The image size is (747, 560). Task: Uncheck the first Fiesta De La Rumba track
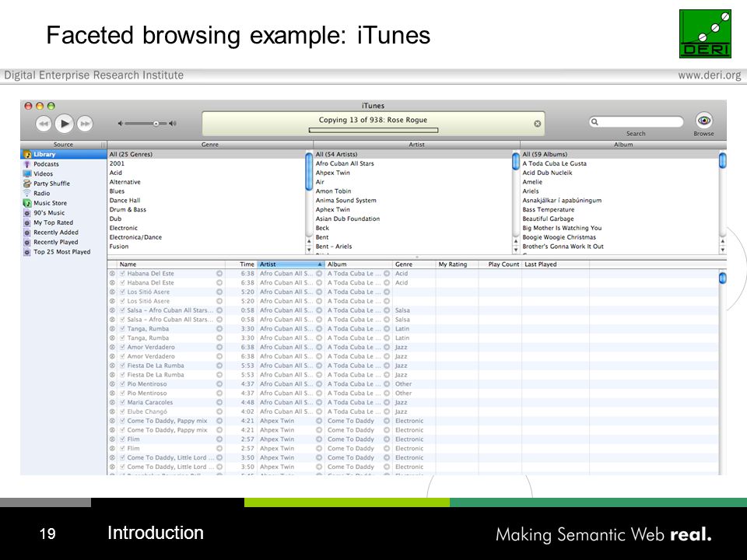pos(122,366)
